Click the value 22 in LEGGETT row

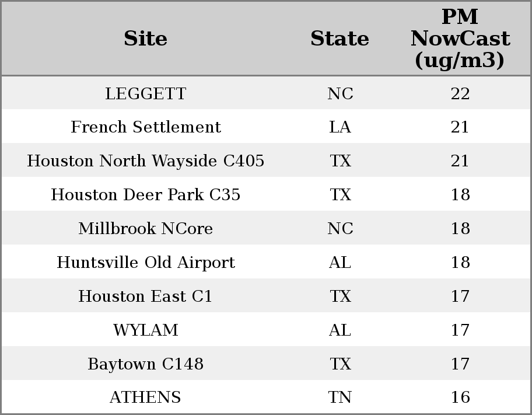(x=460, y=94)
